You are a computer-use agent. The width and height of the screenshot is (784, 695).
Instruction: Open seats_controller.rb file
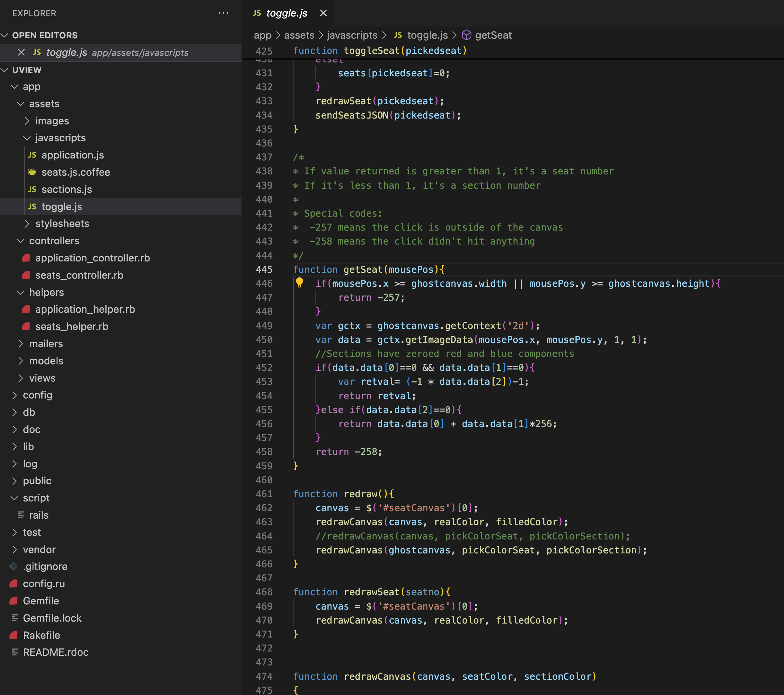(x=79, y=275)
